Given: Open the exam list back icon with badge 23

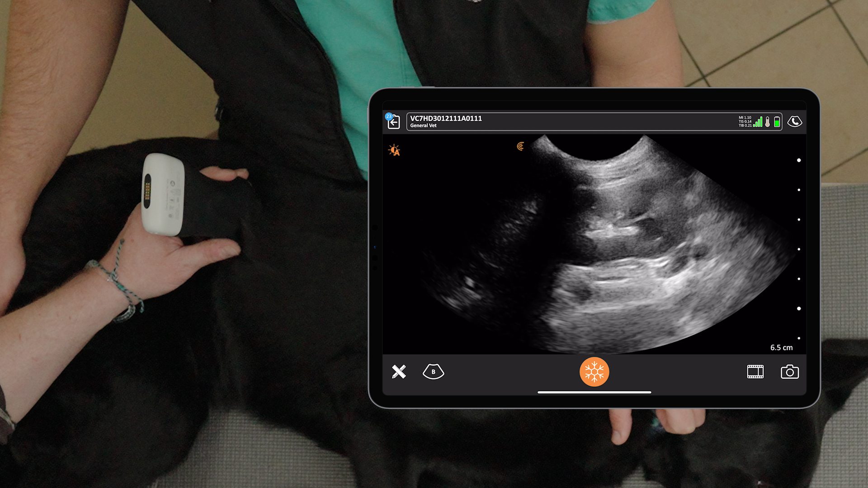Looking at the screenshot, I should (393, 122).
